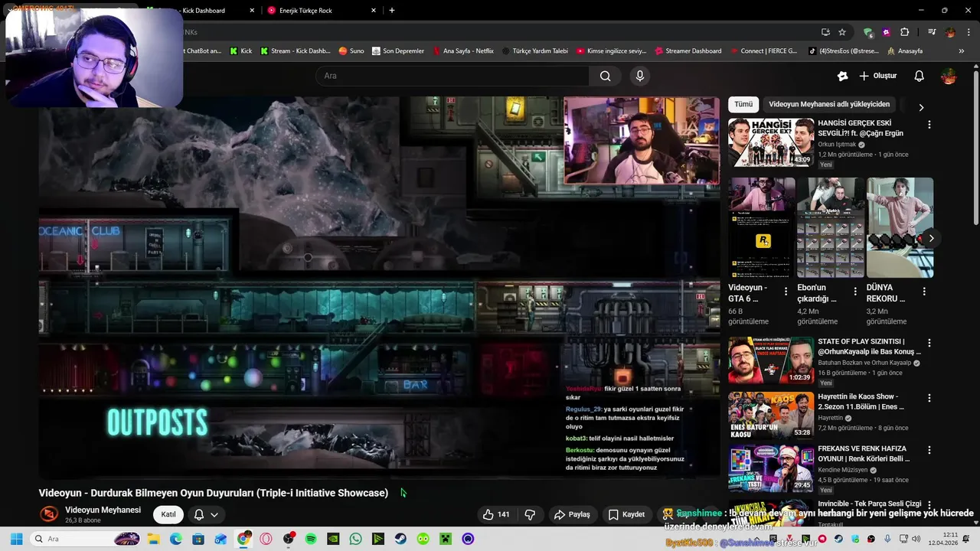Open the Türkçe Yardım Talebi bookmark
Viewport: 980px width, 551px height.
[x=534, y=51]
